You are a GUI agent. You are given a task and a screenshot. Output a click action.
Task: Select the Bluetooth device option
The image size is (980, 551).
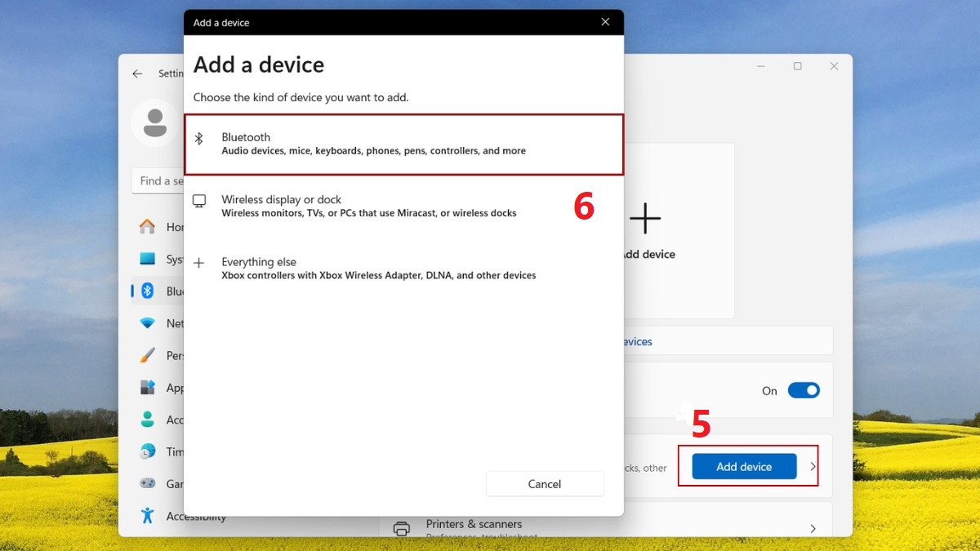[x=403, y=144]
